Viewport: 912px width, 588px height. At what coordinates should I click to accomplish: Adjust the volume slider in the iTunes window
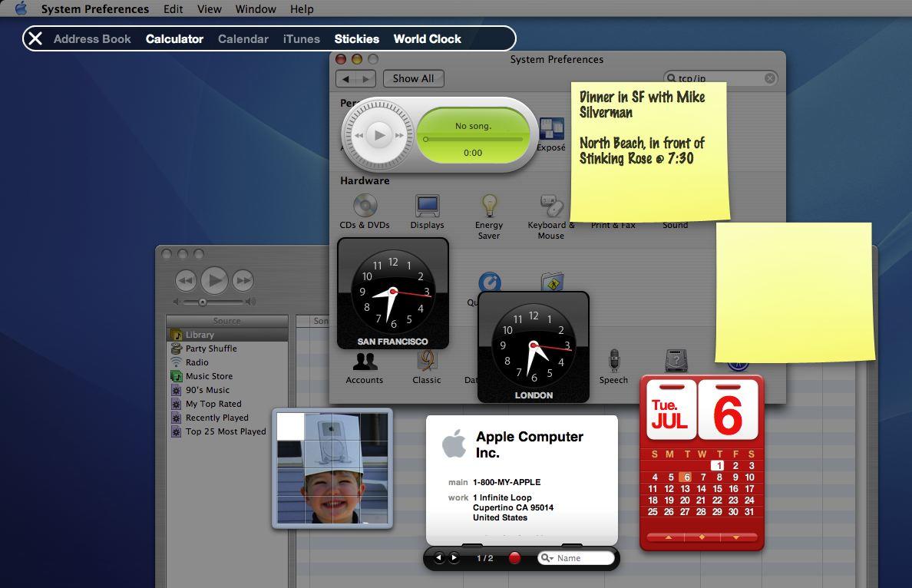pyautogui.click(x=215, y=302)
